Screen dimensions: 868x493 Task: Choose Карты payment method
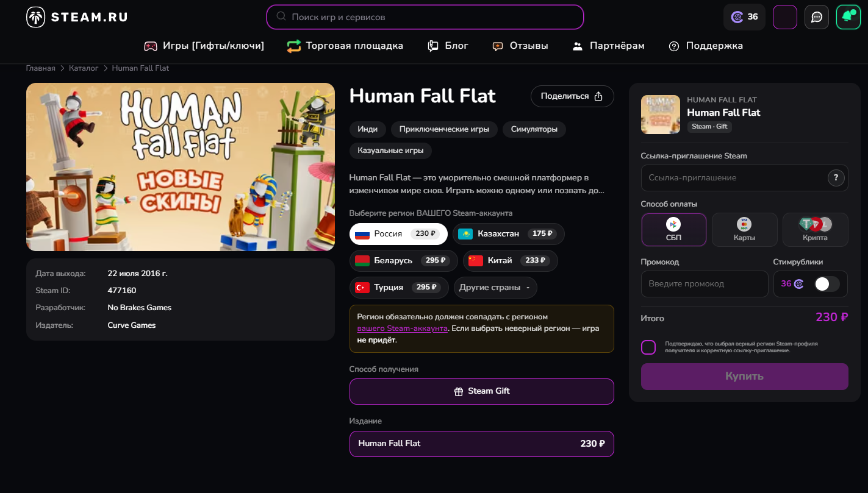point(745,230)
